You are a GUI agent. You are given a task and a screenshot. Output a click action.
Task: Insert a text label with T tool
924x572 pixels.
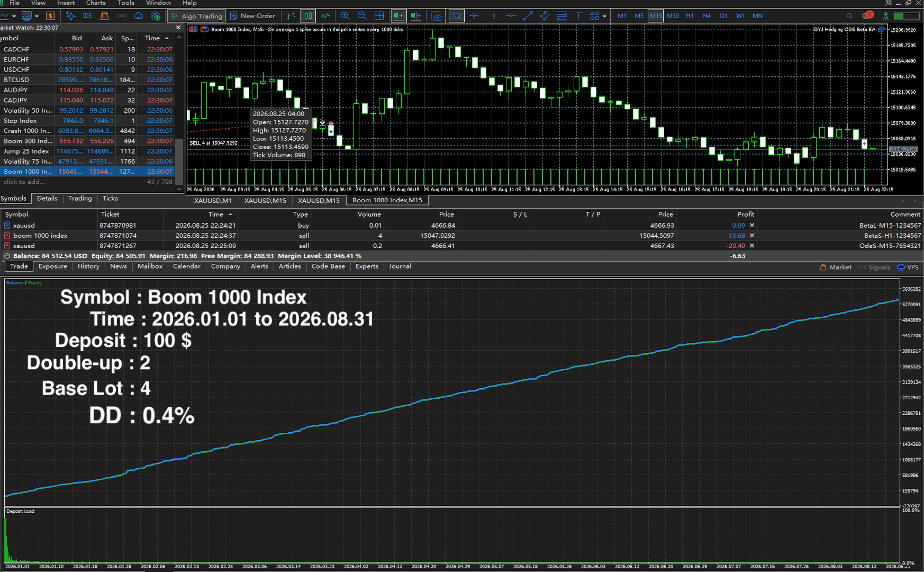tap(578, 16)
